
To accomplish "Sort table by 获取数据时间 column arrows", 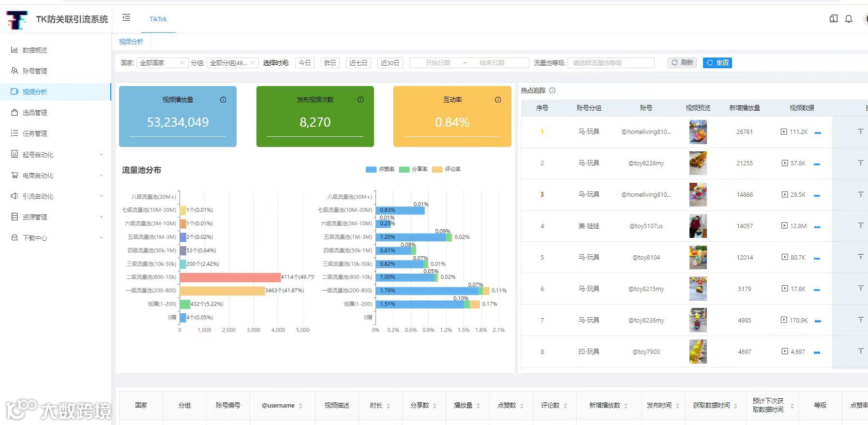I will pos(735,406).
